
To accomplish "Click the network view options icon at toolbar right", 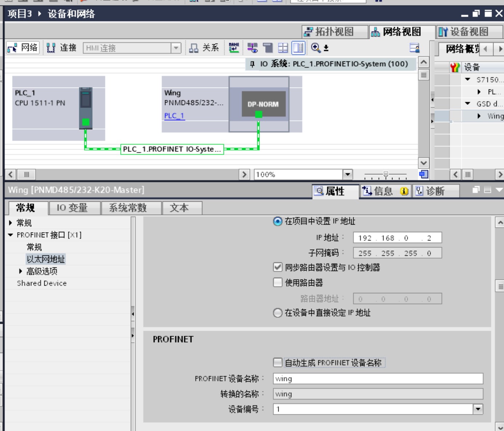I will pyautogui.click(x=414, y=48).
